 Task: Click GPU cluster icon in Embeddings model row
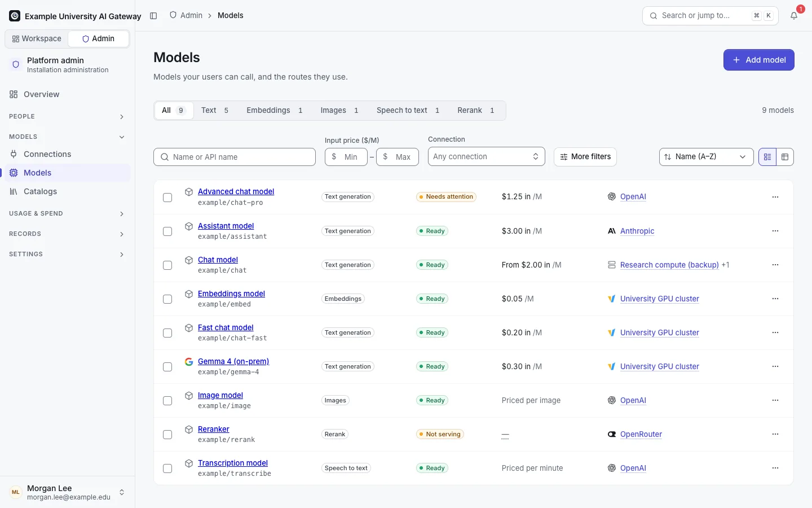(612, 299)
